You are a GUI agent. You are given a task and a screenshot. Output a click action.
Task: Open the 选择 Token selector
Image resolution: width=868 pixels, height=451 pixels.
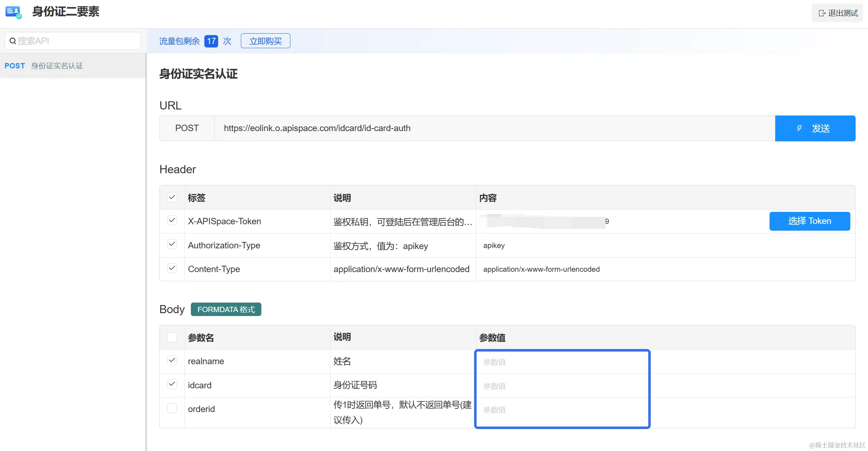pos(809,221)
